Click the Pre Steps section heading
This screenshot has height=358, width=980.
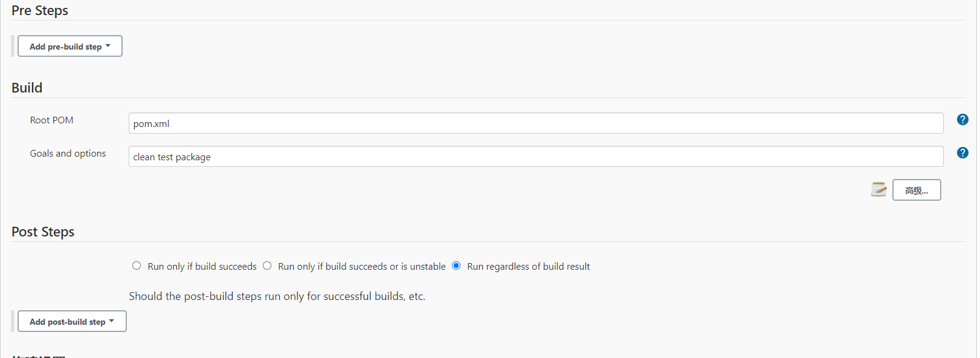coord(40,11)
